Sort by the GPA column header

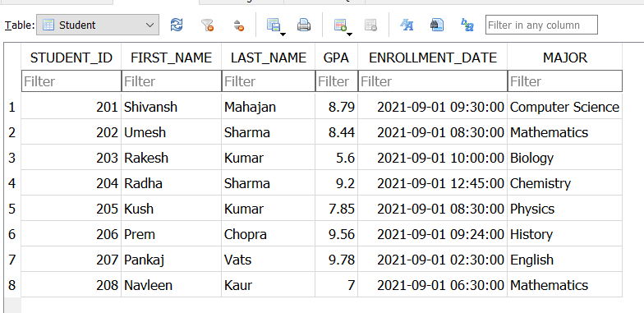(x=337, y=58)
